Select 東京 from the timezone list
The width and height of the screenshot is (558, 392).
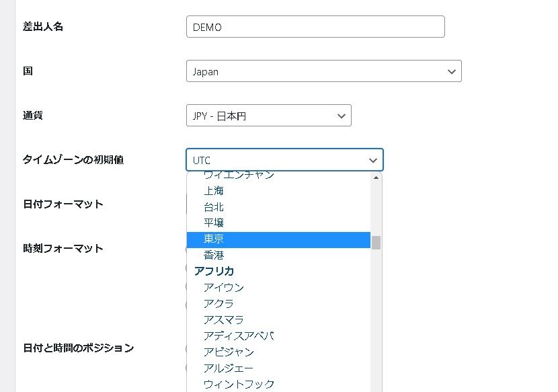[278, 239]
